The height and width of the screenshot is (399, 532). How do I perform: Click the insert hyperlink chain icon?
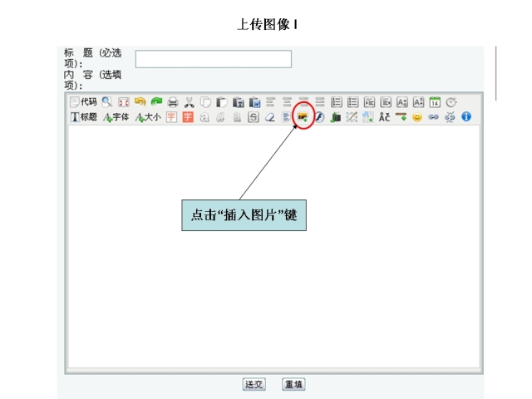coord(433,117)
